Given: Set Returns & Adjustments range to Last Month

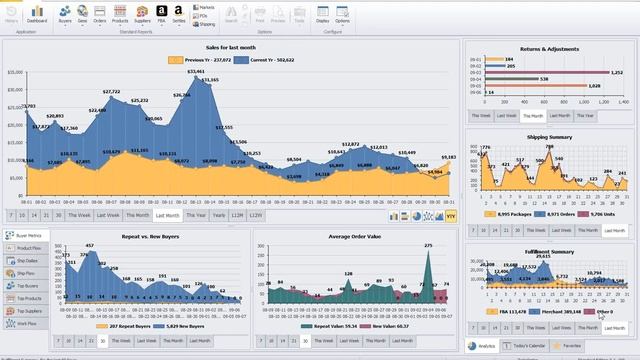Looking at the screenshot, I should click(560, 116).
